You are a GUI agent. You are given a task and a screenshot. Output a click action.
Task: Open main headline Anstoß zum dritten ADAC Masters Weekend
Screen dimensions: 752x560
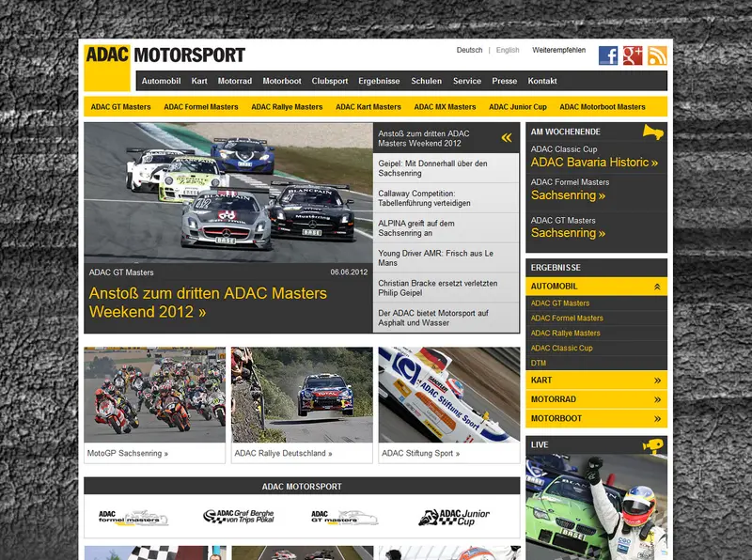coord(208,303)
